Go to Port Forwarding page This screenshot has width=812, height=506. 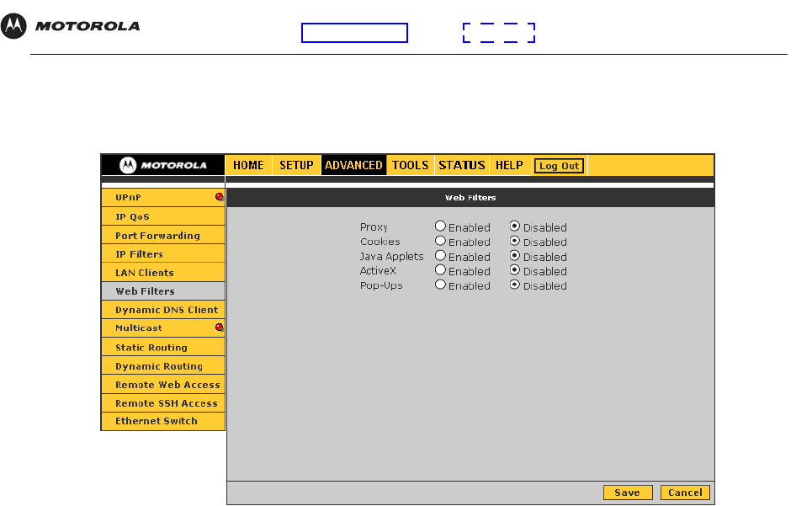click(x=163, y=235)
